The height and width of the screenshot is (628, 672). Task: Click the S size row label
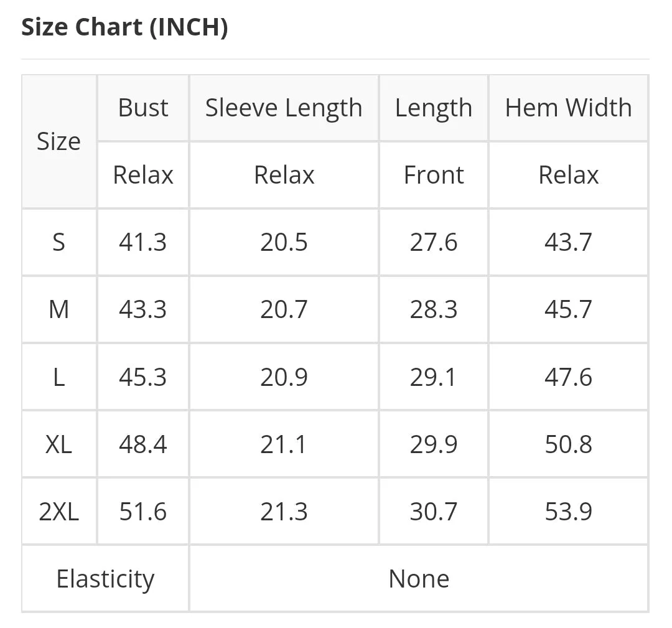click(x=58, y=242)
